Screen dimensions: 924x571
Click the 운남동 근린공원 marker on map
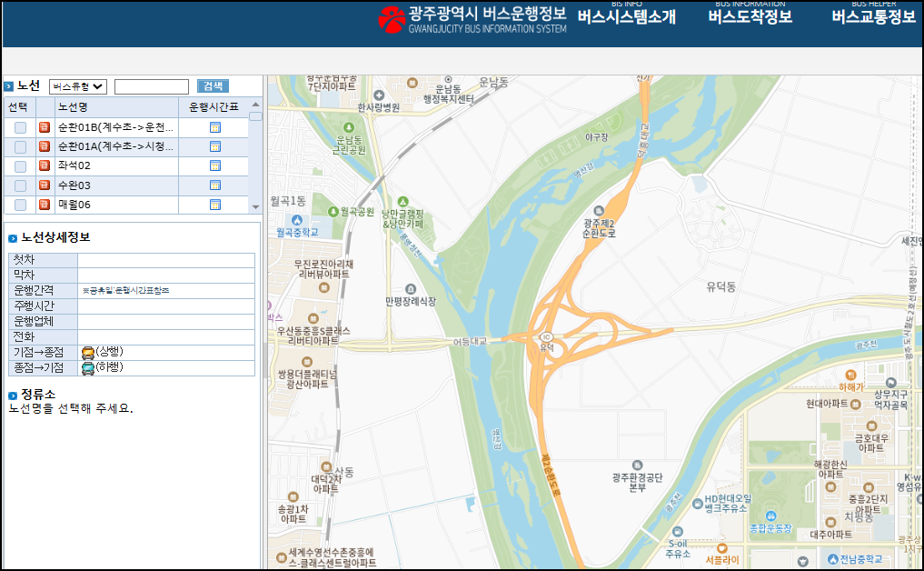349,127
